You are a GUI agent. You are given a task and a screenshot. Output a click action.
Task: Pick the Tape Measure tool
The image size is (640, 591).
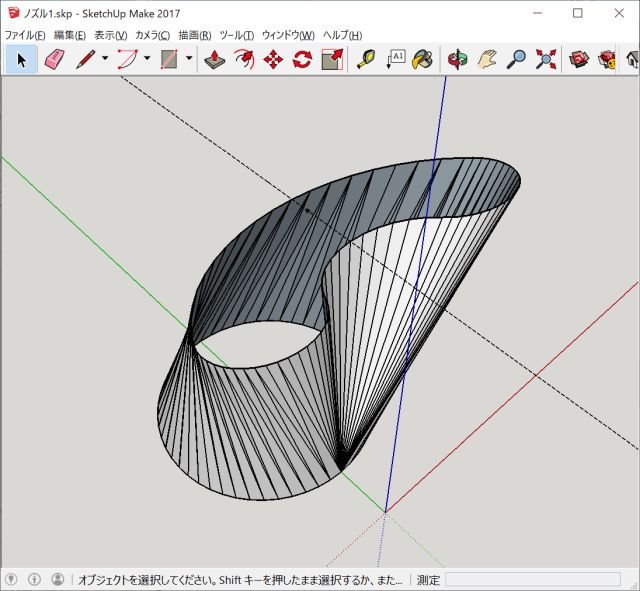click(366, 60)
